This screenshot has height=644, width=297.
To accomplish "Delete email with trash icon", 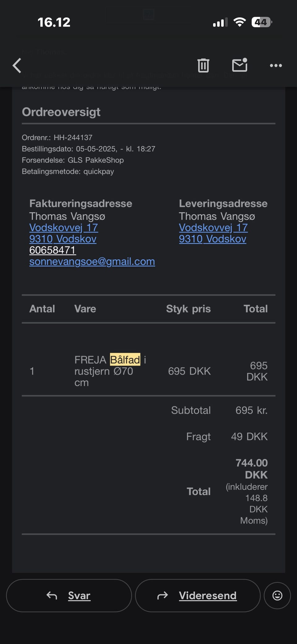I will 203,66.
